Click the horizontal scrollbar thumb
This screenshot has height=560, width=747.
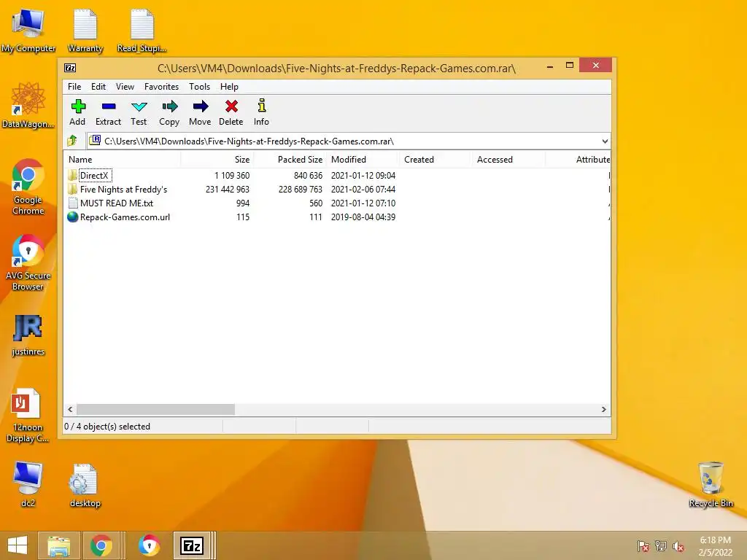click(156, 410)
